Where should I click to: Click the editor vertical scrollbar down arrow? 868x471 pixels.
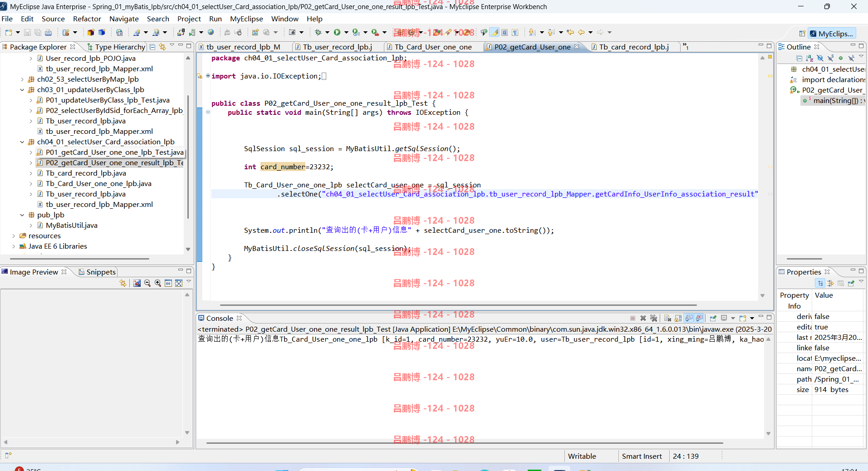coord(762,295)
